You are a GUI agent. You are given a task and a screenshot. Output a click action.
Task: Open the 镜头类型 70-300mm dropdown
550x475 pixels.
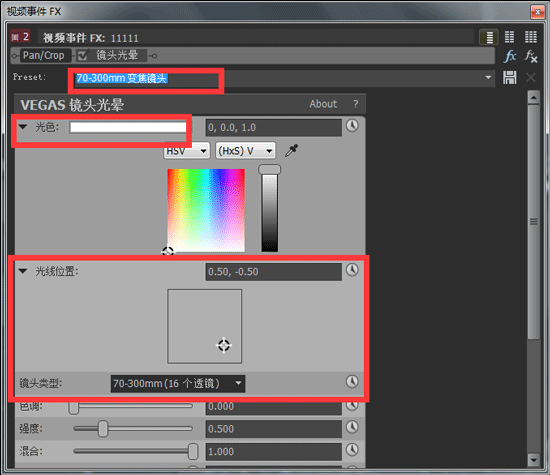pos(178,383)
